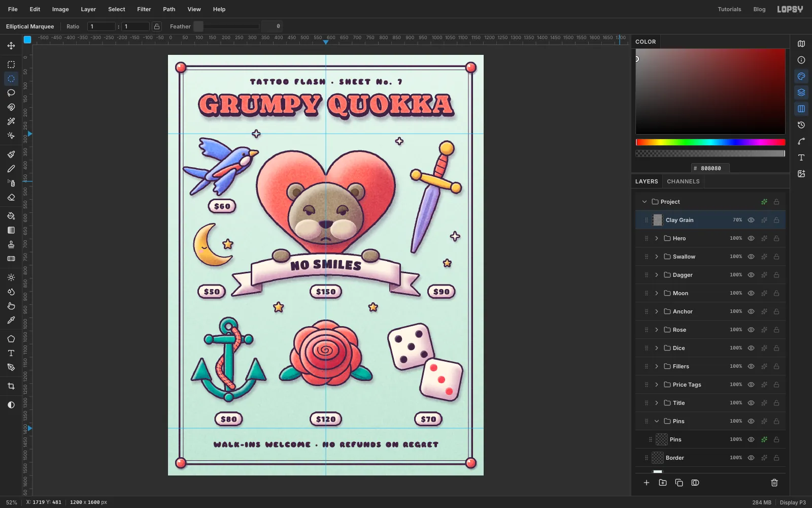812x508 pixels.
Task: Click the hex color input field
Action: pos(710,168)
